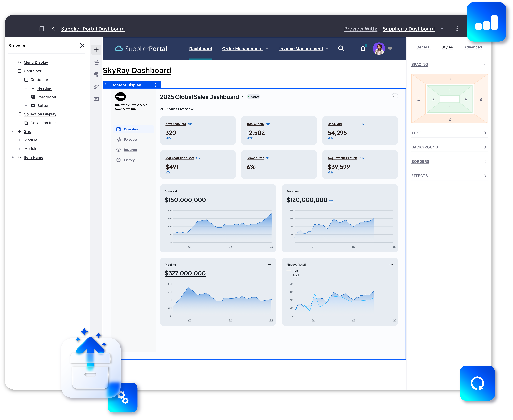Image resolution: width=513 pixels, height=420 pixels.
Task: Switch to the General tab
Action: 423,47
